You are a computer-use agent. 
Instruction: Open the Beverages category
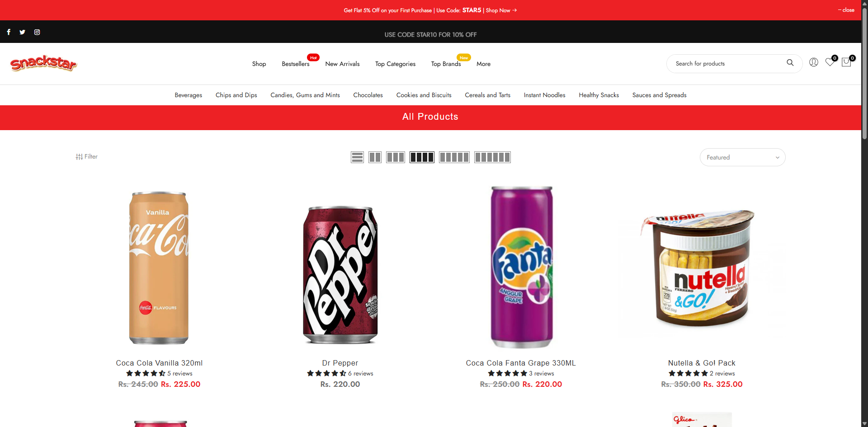click(188, 95)
